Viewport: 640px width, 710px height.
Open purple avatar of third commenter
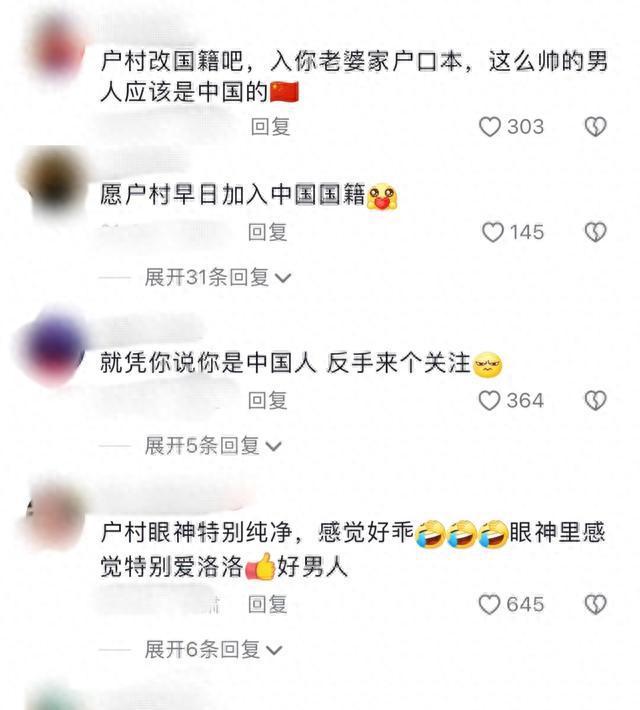tap(55, 349)
